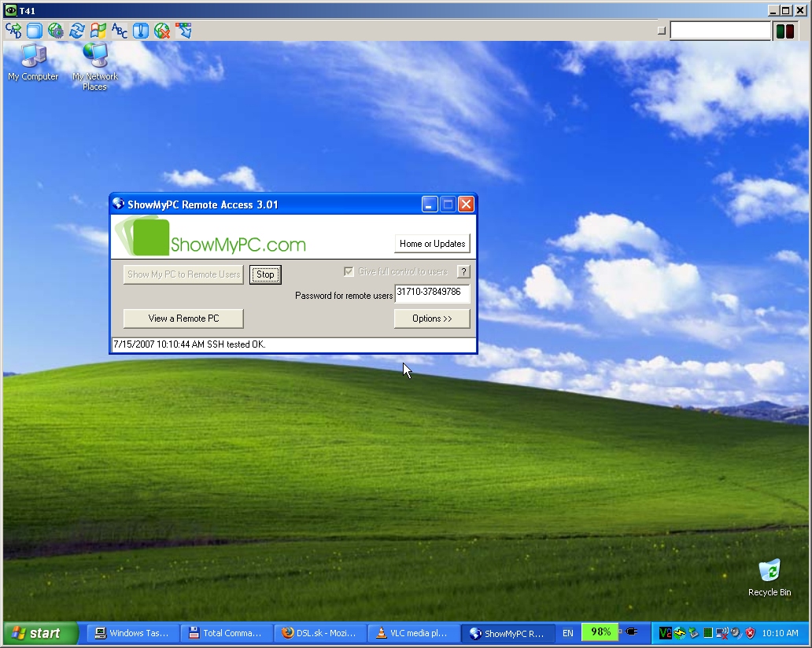Click ShowMyPC globe icon in title bar
The height and width of the screenshot is (648, 812).
pos(119,204)
